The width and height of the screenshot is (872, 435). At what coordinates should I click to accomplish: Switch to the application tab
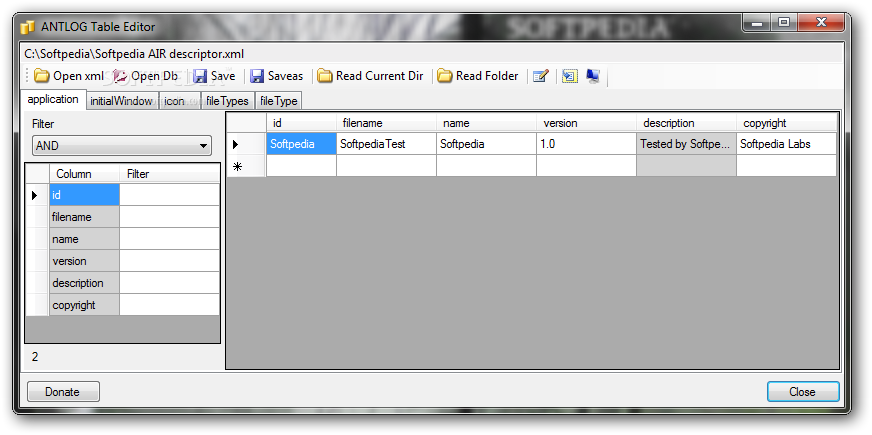53,100
